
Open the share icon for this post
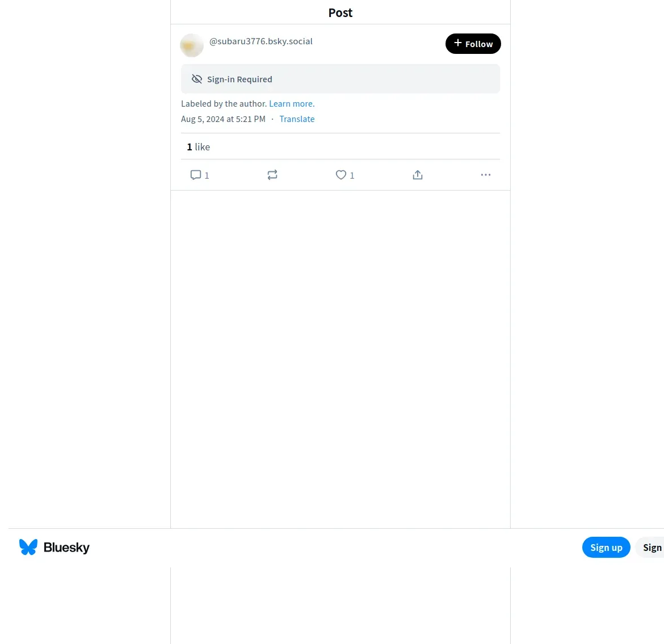point(418,175)
